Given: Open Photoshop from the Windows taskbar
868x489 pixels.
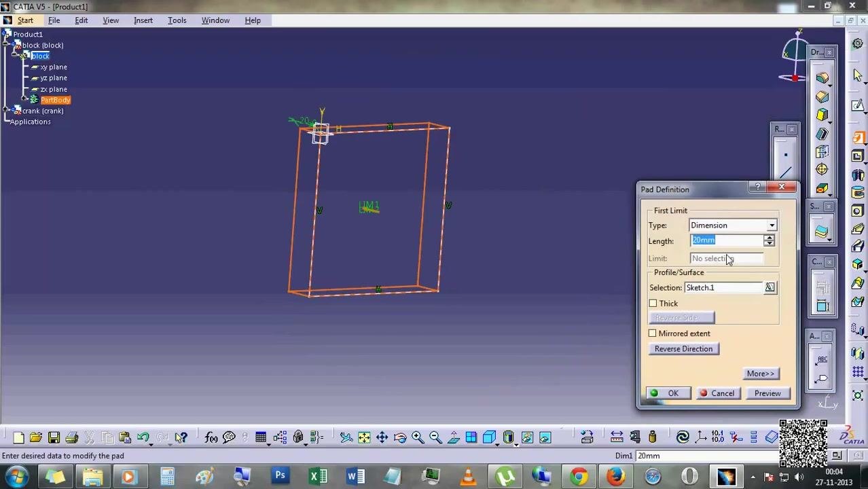Looking at the screenshot, I should [x=280, y=477].
